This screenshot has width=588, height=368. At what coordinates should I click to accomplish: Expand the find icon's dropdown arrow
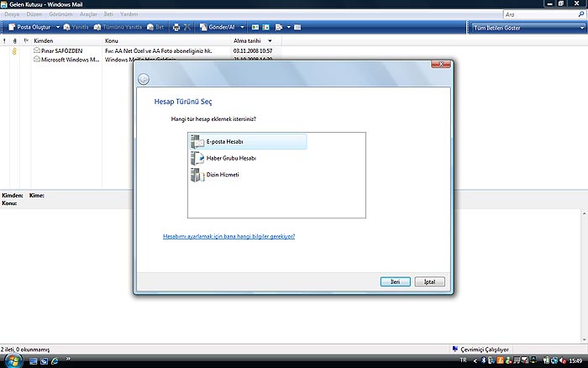coord(288,27)
